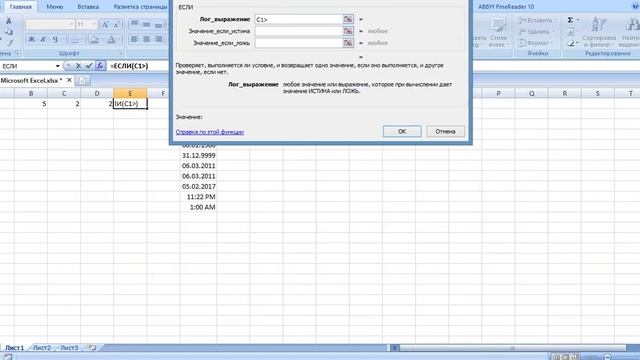Collapse dialog via Значение_если_истина range selector icon
This screenshot has width=640, height=360.
pos(348,31)
